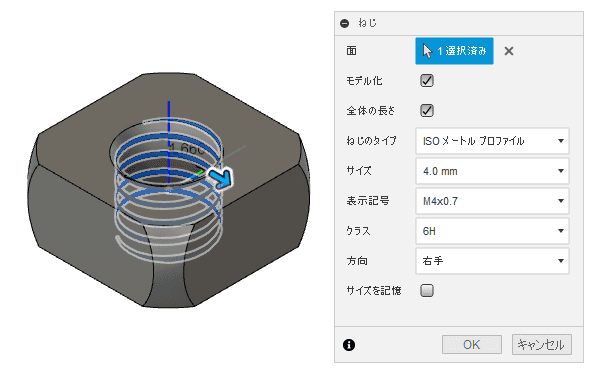Click the 1 選択済み face selection button
597x374 pixels.
click(454, 51)
